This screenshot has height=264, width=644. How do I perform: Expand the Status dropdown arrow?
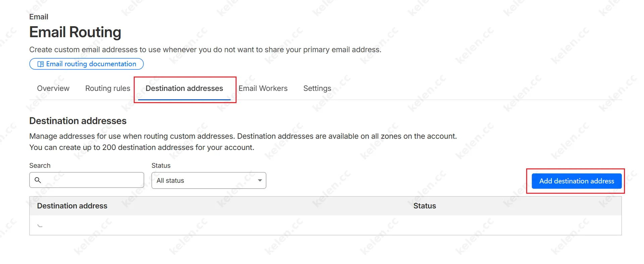[x=260, y=180]
